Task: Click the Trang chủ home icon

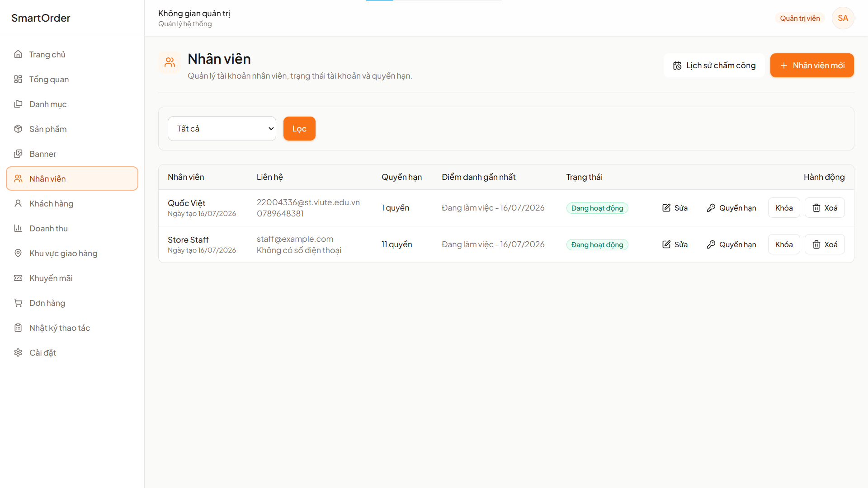Action: [x=18, y=54]
